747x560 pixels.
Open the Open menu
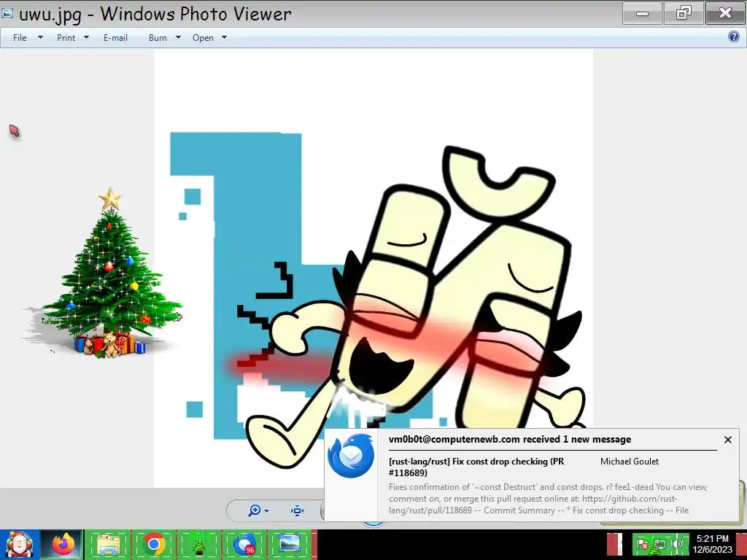tap(203, 38)
